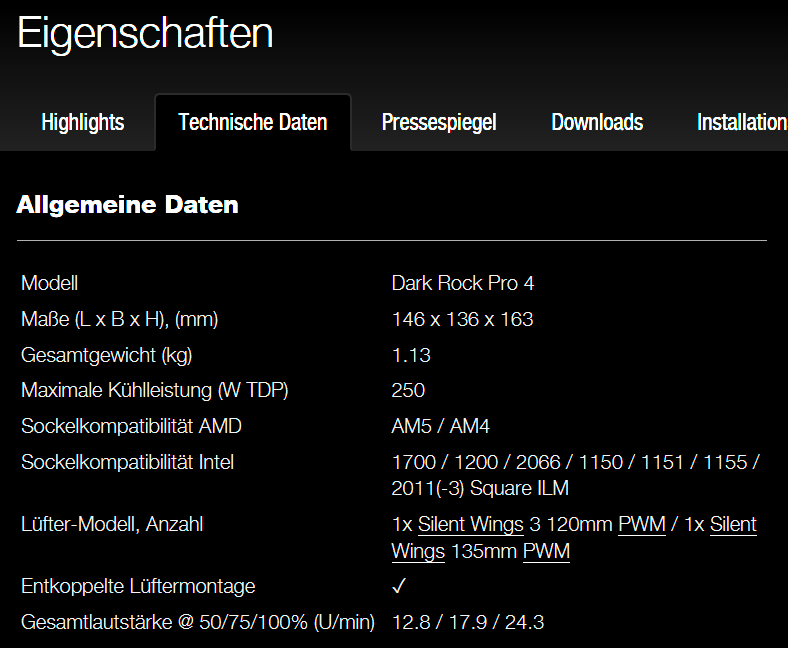Click the 'Entkoppelte Lüftermontage' label

[138, 586]
